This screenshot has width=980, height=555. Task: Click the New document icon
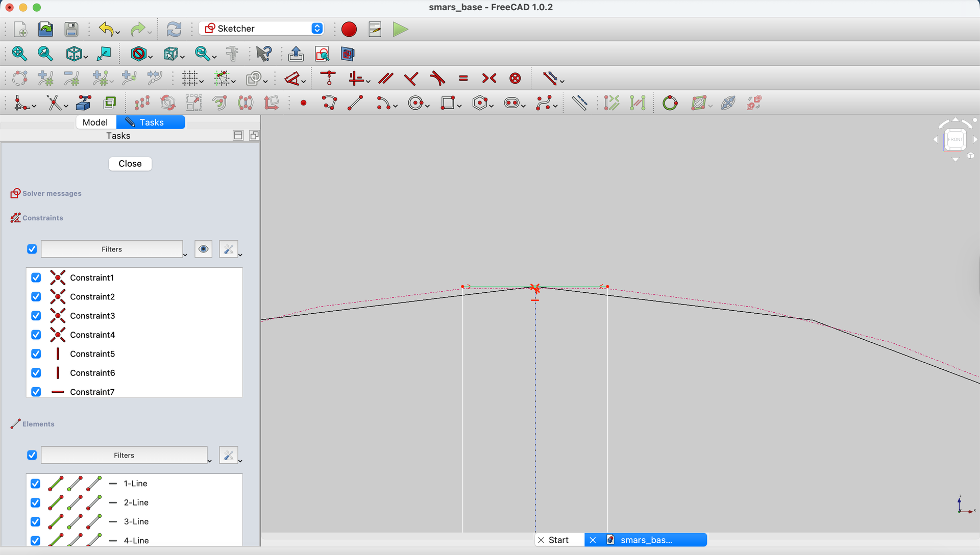20,29
